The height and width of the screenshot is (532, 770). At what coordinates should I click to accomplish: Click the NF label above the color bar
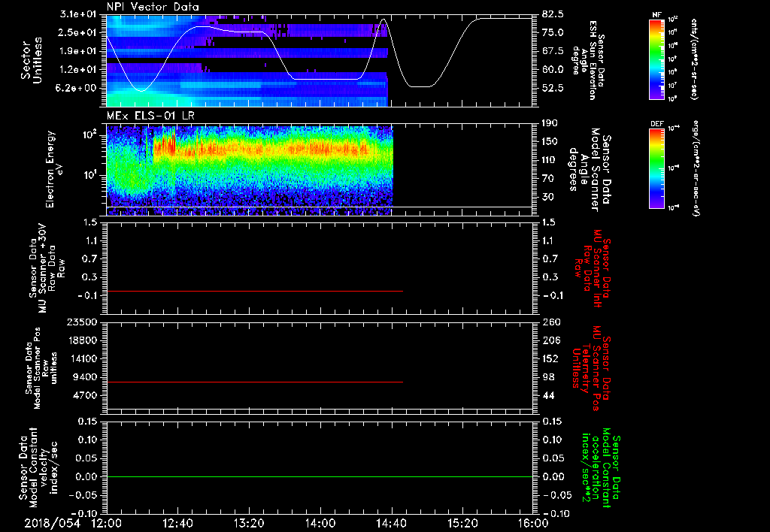(x=656, y=16)
